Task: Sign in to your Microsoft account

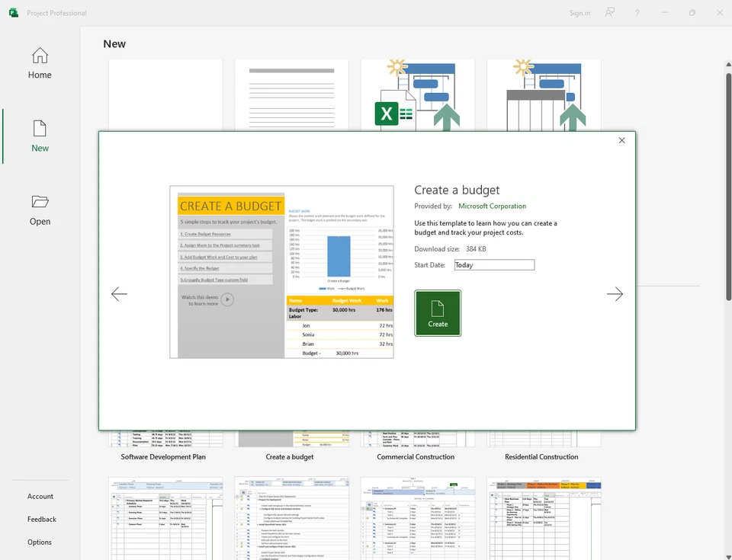Action: pos(579,13)
